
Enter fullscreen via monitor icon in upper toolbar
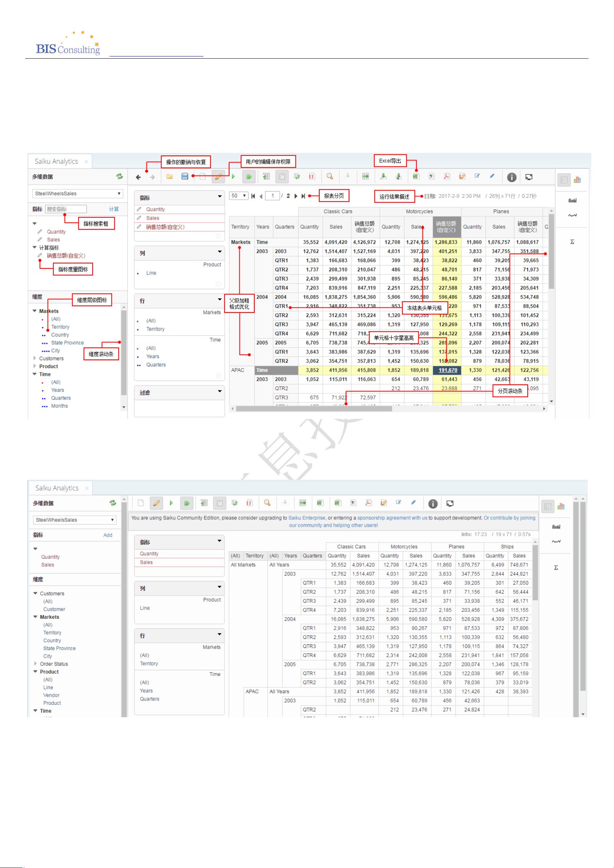pos(529,177)
